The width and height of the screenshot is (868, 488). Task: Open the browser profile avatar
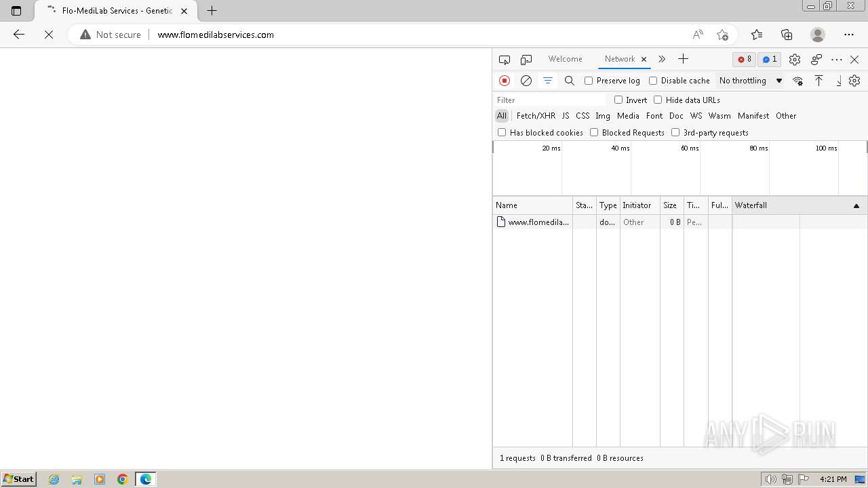pyautogui.click(x=818, y=35)
